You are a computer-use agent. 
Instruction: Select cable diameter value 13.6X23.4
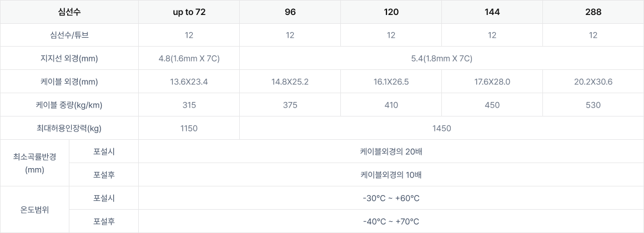click(x=189, y=82)
